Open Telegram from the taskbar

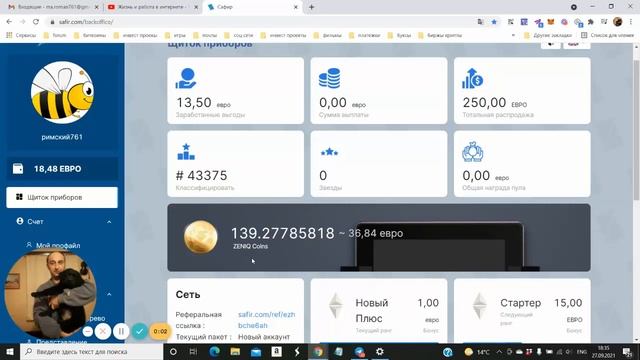pos(359,351)
